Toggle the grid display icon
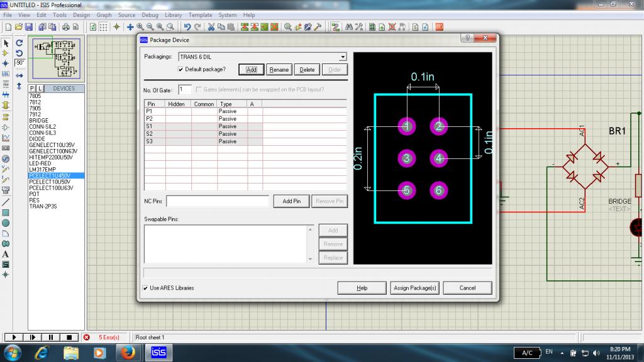644x362 pixels. coord(103,27)
